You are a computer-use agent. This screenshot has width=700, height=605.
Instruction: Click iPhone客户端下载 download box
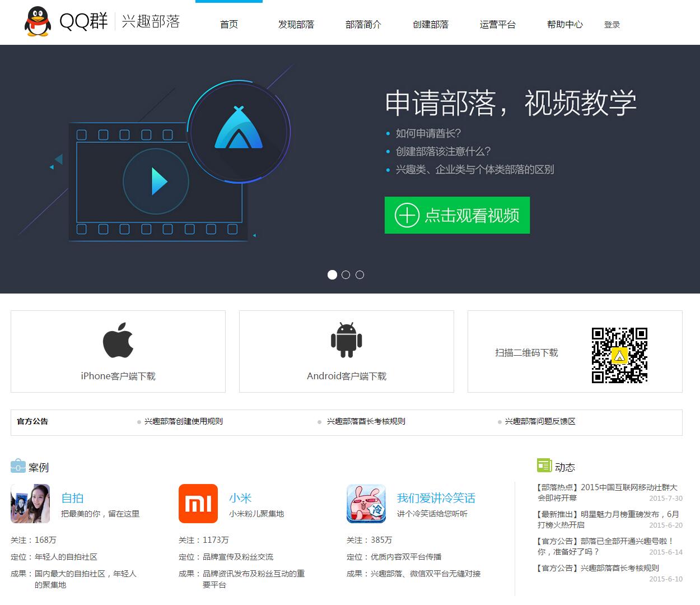(x=118, y=351)
